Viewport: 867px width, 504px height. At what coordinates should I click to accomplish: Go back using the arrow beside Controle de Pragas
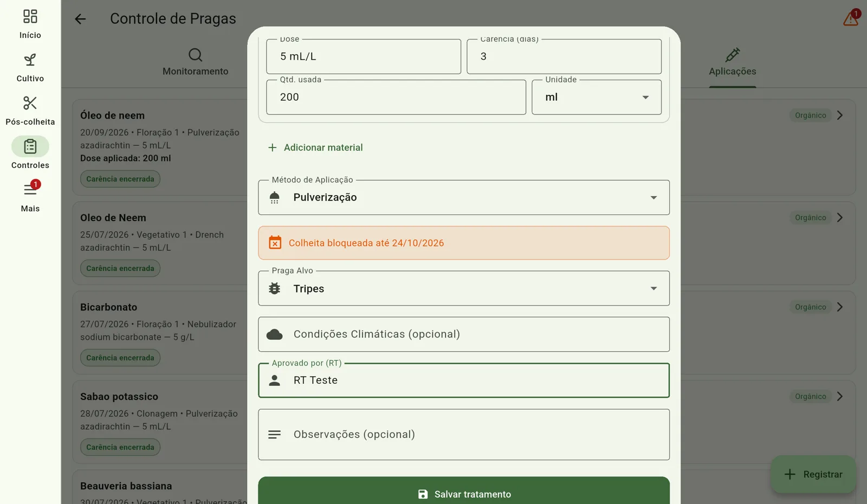coord(80,19)
